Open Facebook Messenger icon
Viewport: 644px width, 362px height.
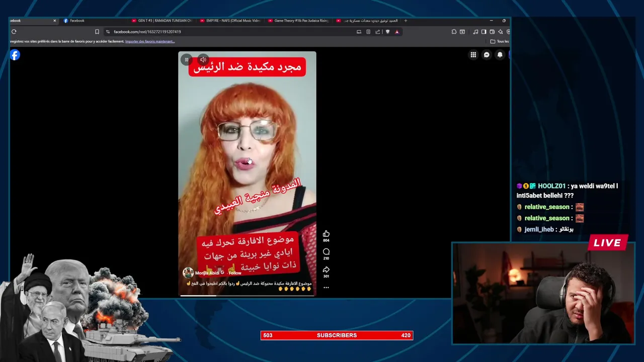coord(487,55)
